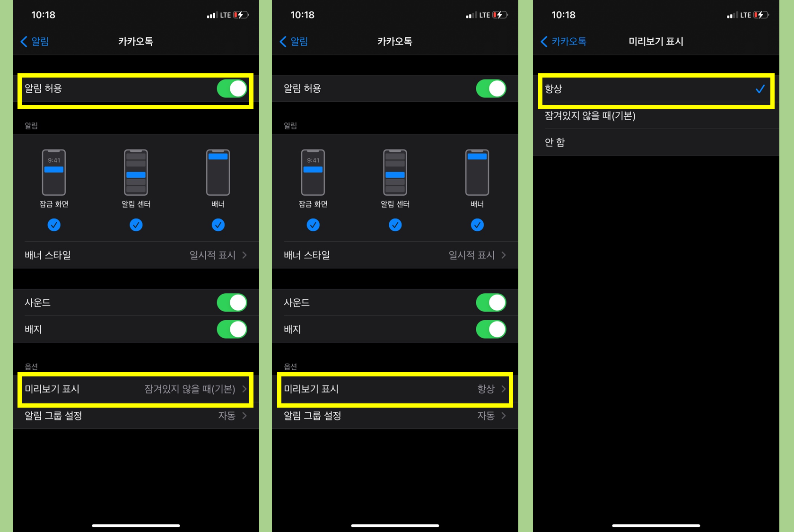Open 배너 스타일 chevron in left screen
Image resolution: width=794 pixels, height=532 pixels.
(x=244, y=255)
